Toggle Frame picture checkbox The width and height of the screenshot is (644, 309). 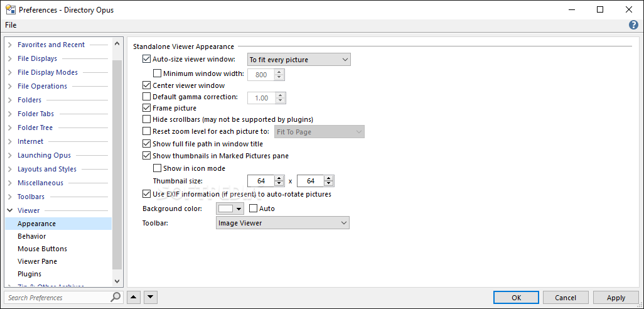click(x=146, y=108)
